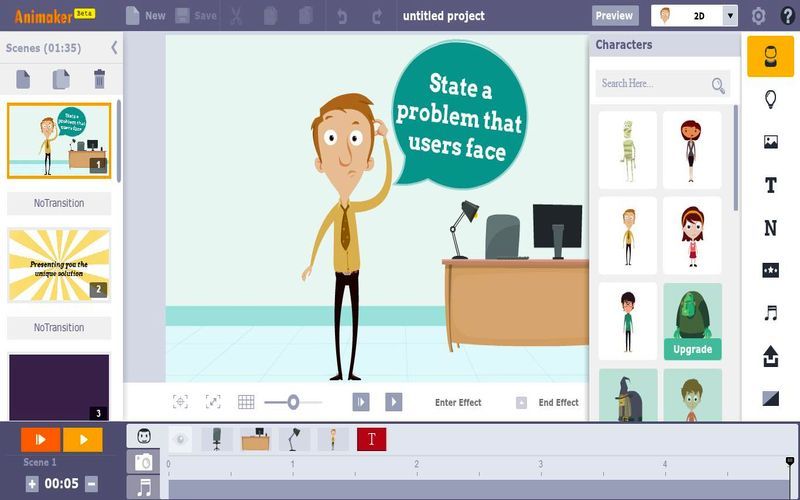Click the Preview button

coord(614,16)
